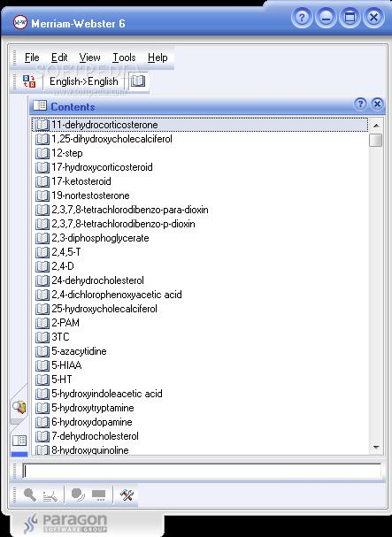Click the English->English direction button
Viewport: 392px width, 537px height.
[x=83, y=81]
